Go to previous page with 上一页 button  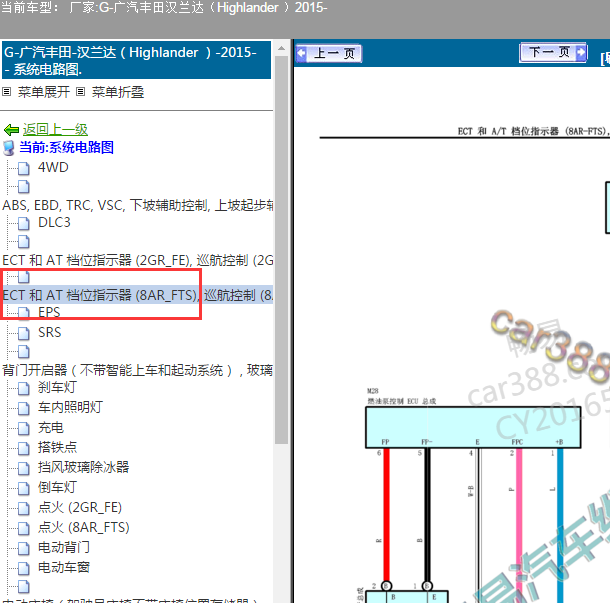329,54
